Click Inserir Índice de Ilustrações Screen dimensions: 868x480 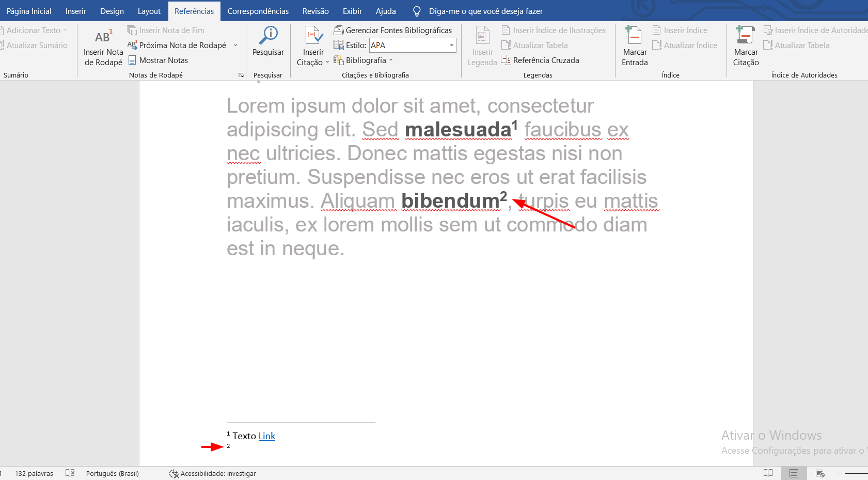[554, 30]
